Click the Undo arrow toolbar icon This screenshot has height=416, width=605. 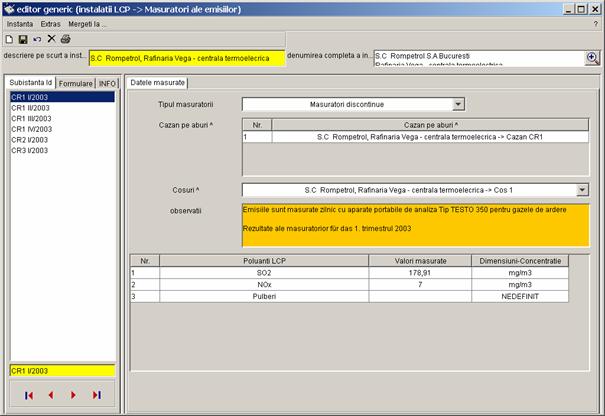coord(37,38)
